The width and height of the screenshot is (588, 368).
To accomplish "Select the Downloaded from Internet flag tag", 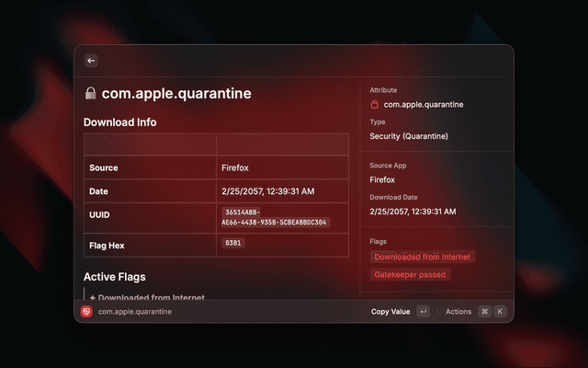I will (x=423, y=257).
